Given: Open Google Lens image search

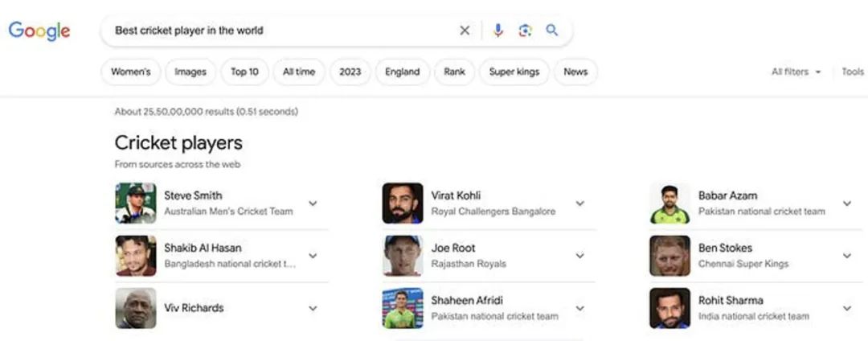Looking at the screenshot, I should click(525, 31).
